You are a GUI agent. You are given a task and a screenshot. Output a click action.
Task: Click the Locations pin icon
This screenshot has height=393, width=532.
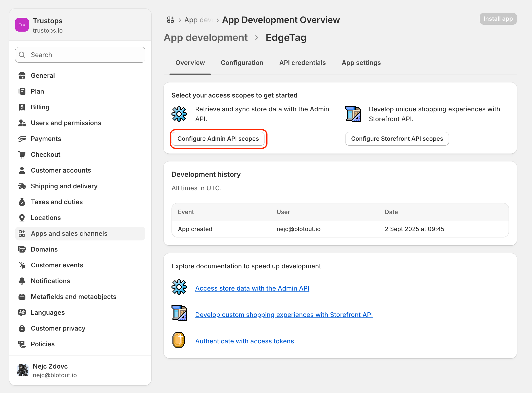[x=22, y=218]
